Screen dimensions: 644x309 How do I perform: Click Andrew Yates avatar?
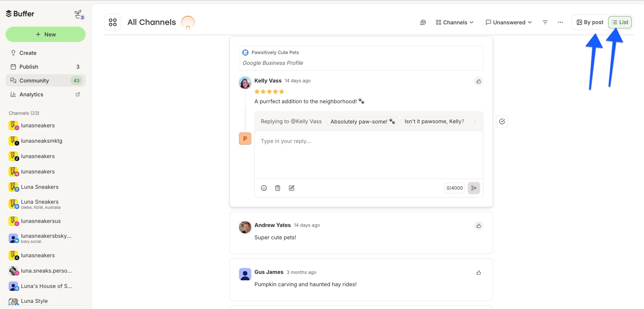245,227
